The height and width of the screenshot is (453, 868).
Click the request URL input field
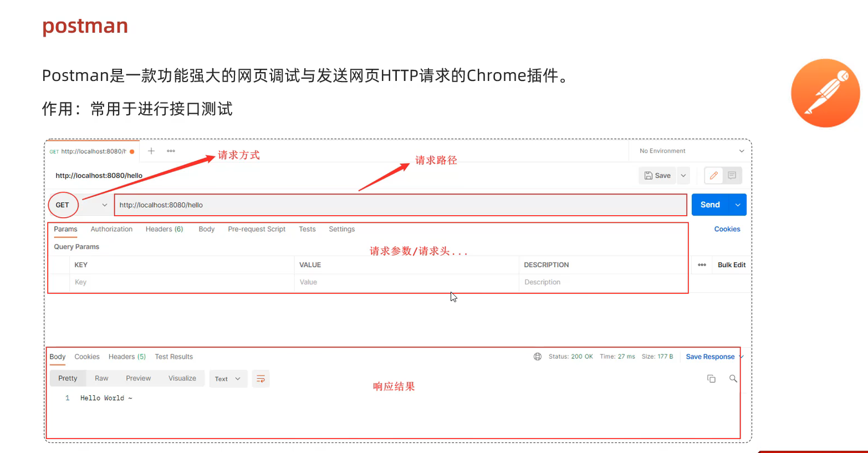coord(399,205)
